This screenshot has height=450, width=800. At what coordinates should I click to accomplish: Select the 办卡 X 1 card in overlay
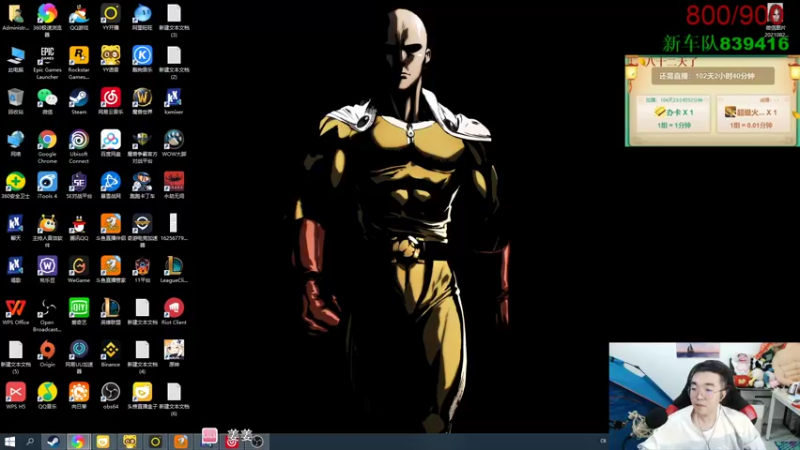[673, 114]
